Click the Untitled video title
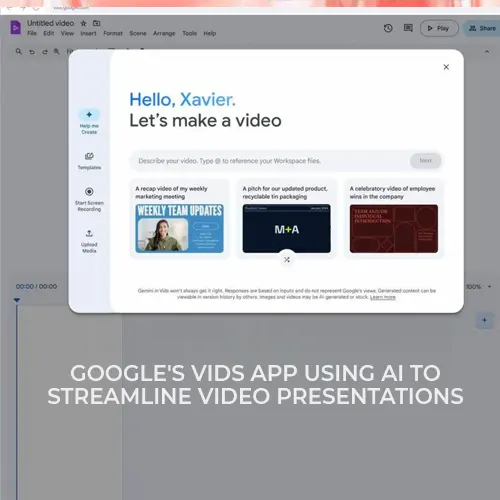This screenshot has width=500, height=500. [x=50, y=23]
